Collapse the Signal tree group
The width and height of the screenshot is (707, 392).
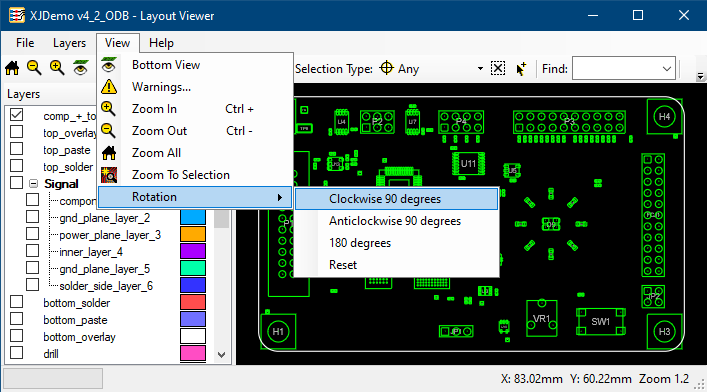coord(33,184)
